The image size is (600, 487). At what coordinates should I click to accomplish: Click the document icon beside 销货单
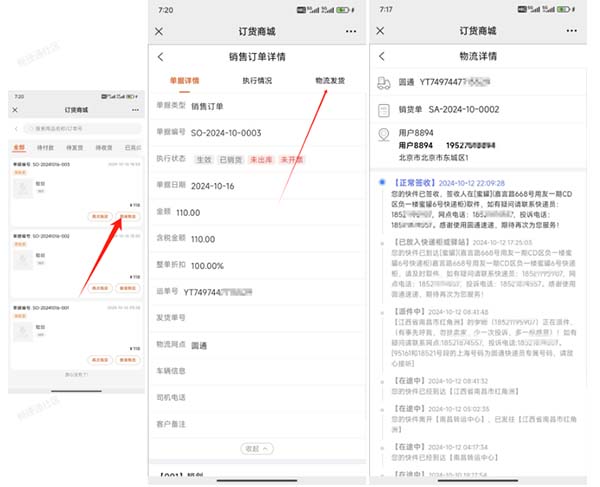coord(383,112)
